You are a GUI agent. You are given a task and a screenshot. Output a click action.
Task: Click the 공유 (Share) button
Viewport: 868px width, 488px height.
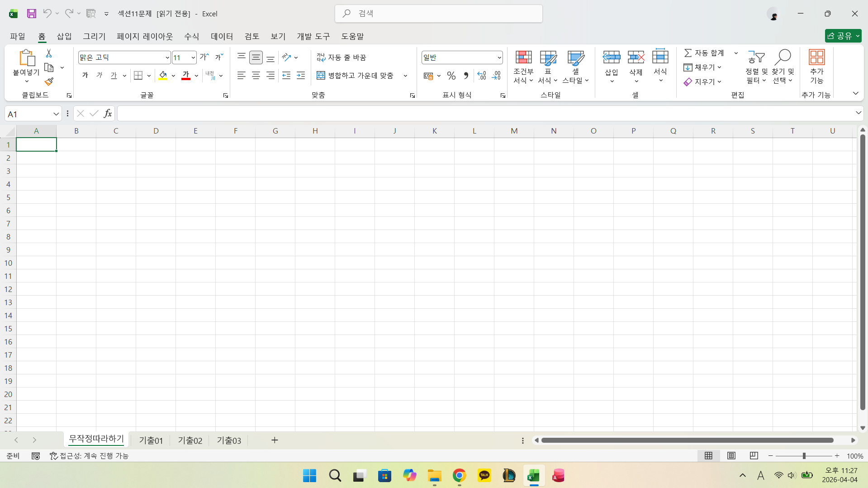[x=842, y=36]
